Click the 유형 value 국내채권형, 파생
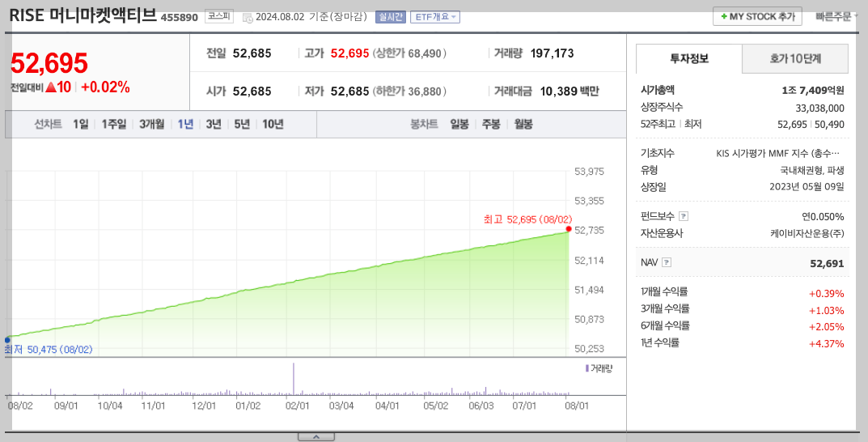 click(x=812, y=170)
